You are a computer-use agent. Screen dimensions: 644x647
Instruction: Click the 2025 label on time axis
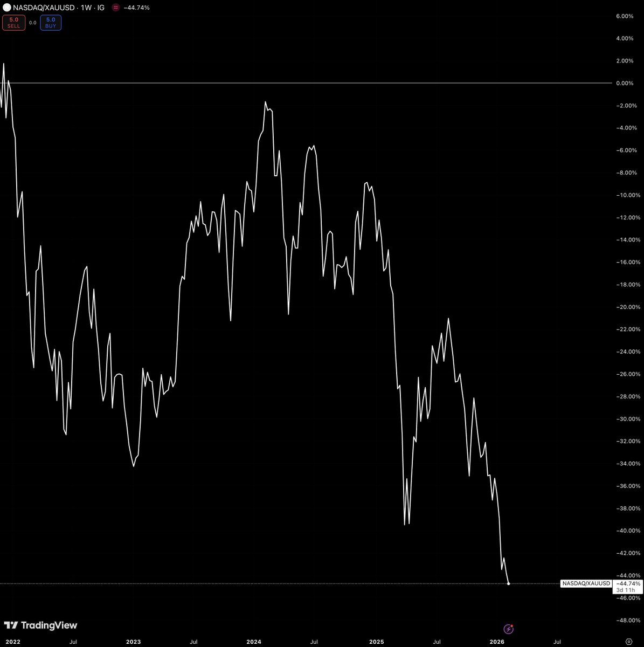(x=376, y=642)
